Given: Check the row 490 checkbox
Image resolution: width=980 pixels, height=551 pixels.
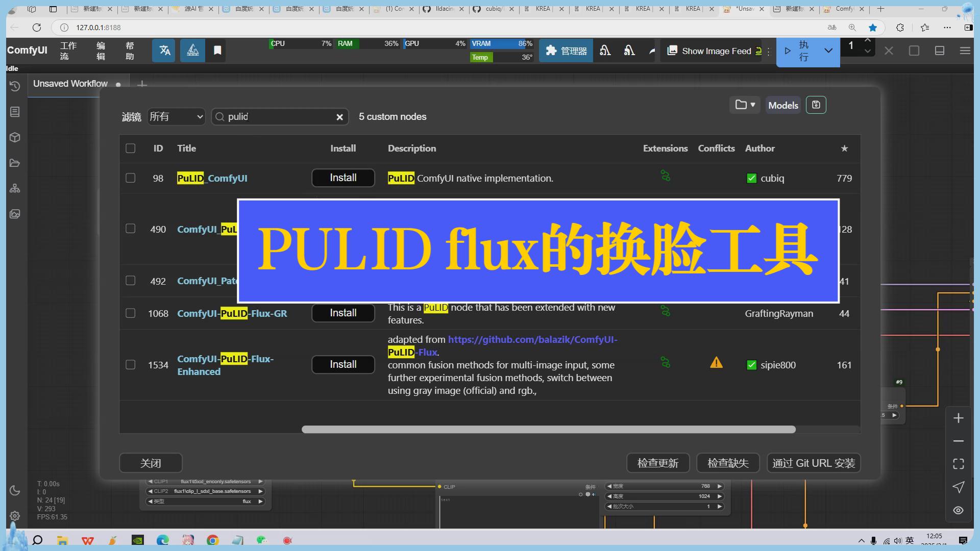Looking at the screenshot, I should click(x=131, y=229).
